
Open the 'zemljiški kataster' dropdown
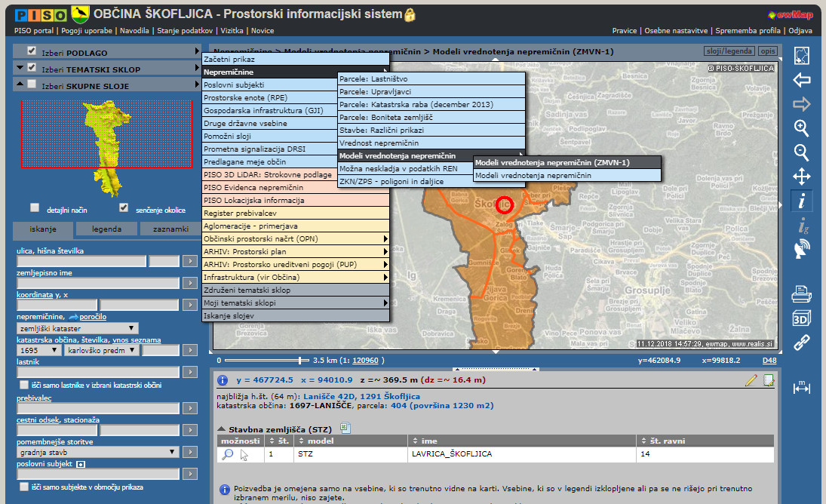77,328
